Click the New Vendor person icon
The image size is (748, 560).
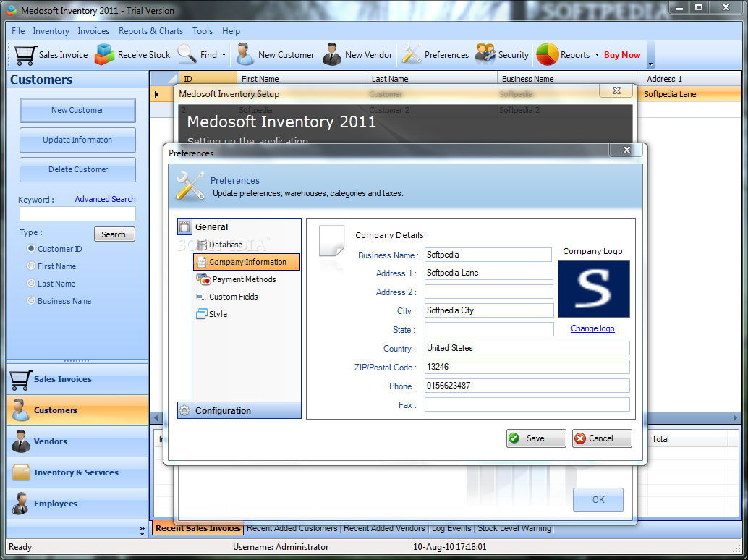click(x=331, y=54)
